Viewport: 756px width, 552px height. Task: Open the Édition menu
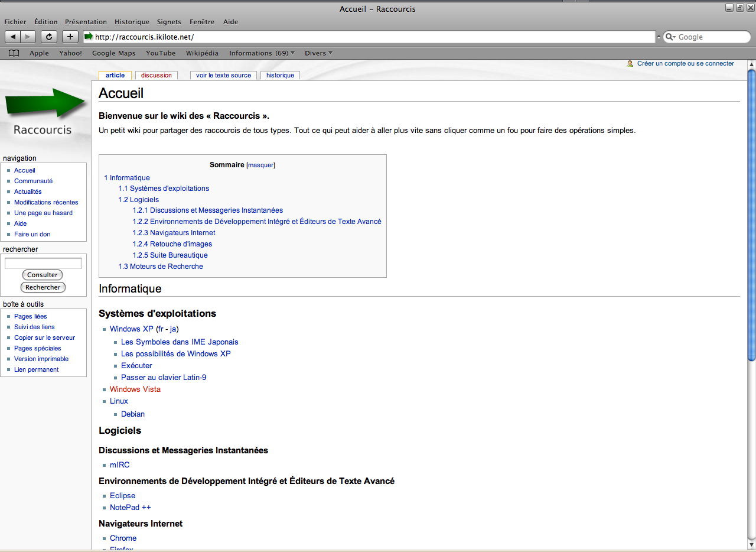tap(46, 22)
